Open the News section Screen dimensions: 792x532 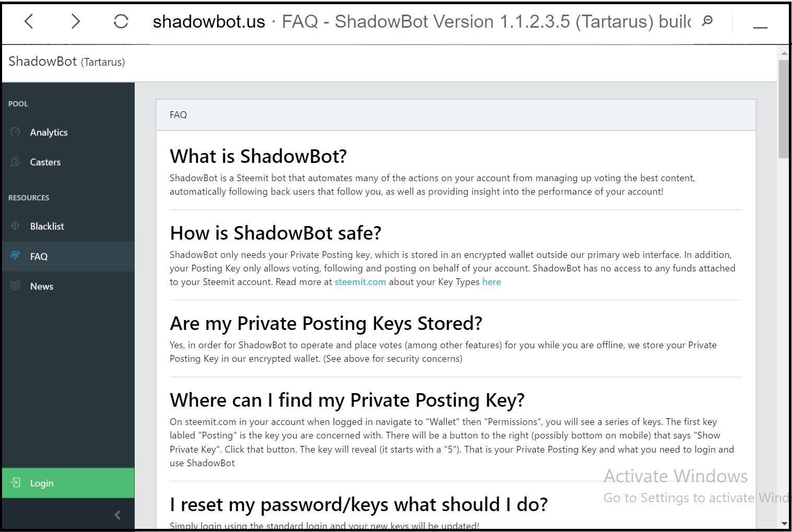pyautogui.click(x=41, y=286)
